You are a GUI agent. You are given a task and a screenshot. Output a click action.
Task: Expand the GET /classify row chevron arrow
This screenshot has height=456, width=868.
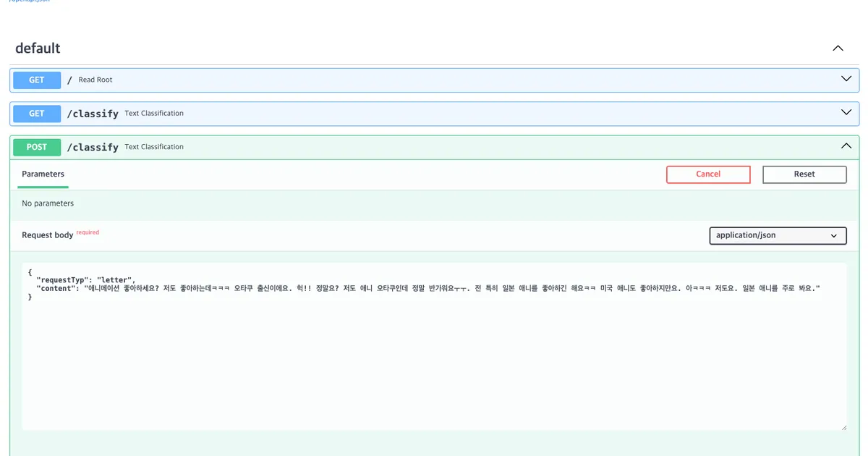click(846, 112)
